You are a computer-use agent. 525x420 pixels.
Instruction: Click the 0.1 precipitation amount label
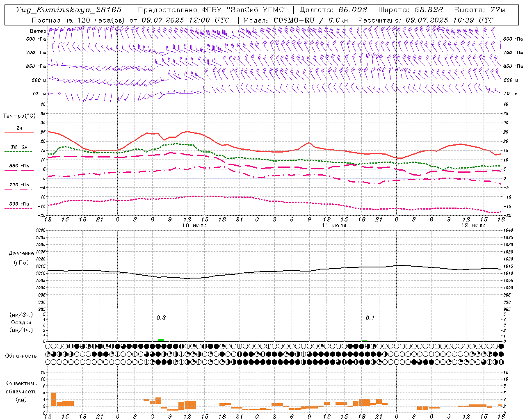[x=370, y=318]
